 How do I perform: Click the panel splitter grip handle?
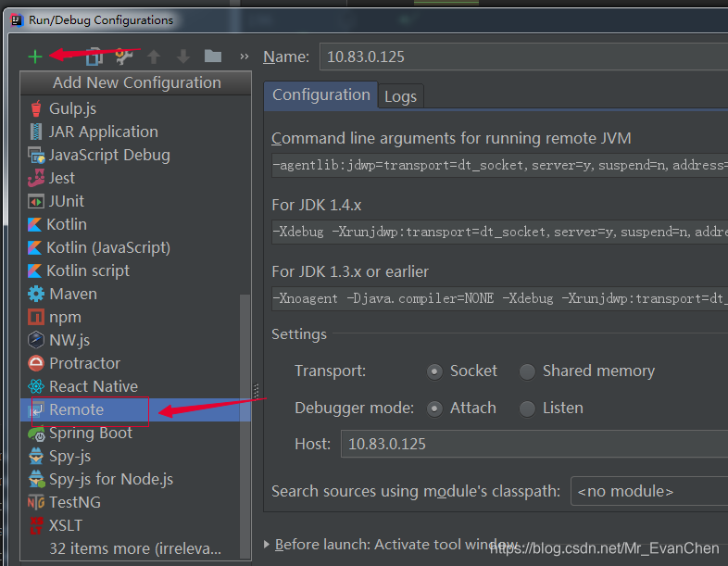point(257,391)
